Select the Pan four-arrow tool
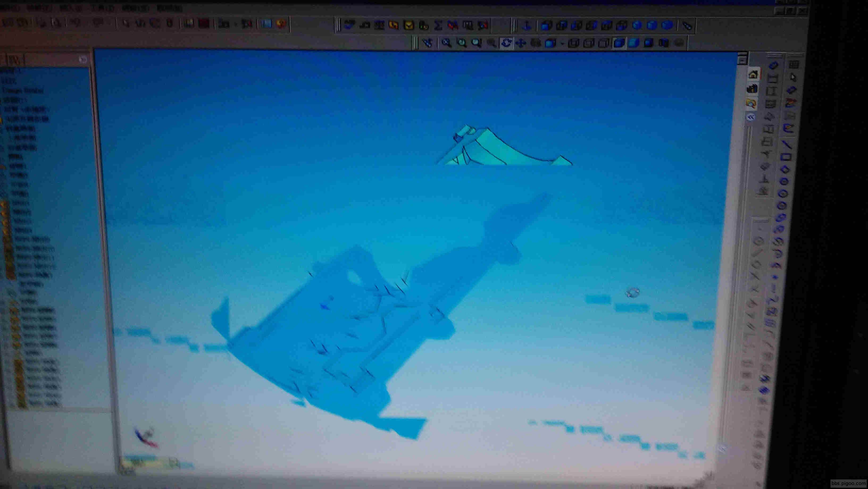 [521, 43]
